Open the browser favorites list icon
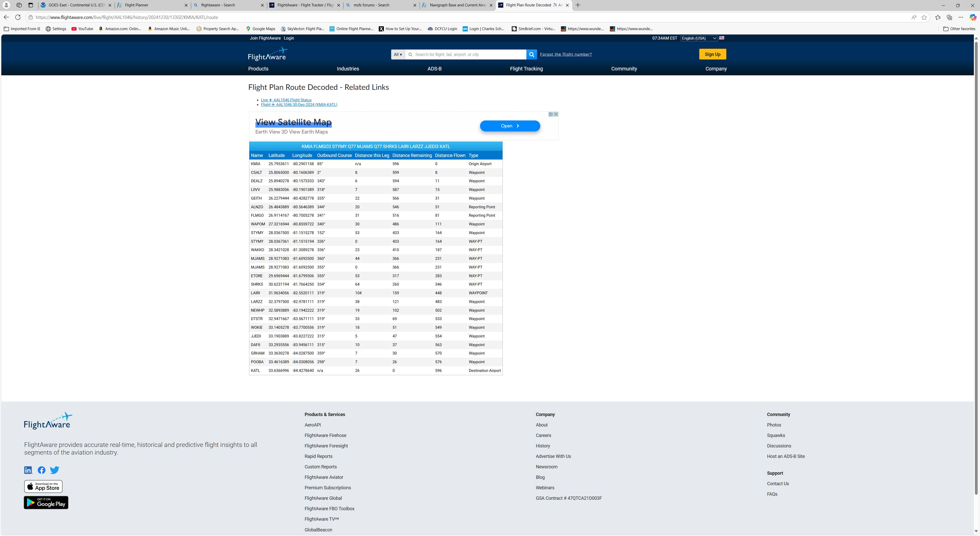This screenshot has height=536, width=980. pyautogui.click(x=938, y=17)
